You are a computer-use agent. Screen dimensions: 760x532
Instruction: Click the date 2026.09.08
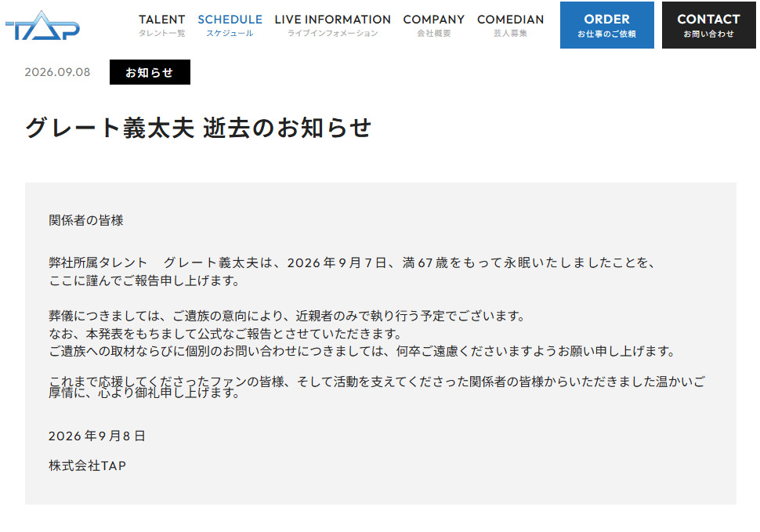click(57, 72)
